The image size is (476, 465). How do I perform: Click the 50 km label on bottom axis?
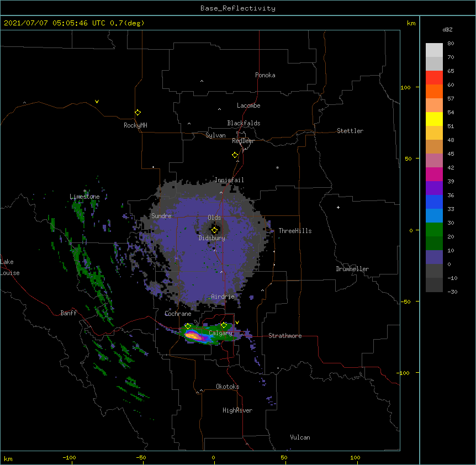point(284,457)
